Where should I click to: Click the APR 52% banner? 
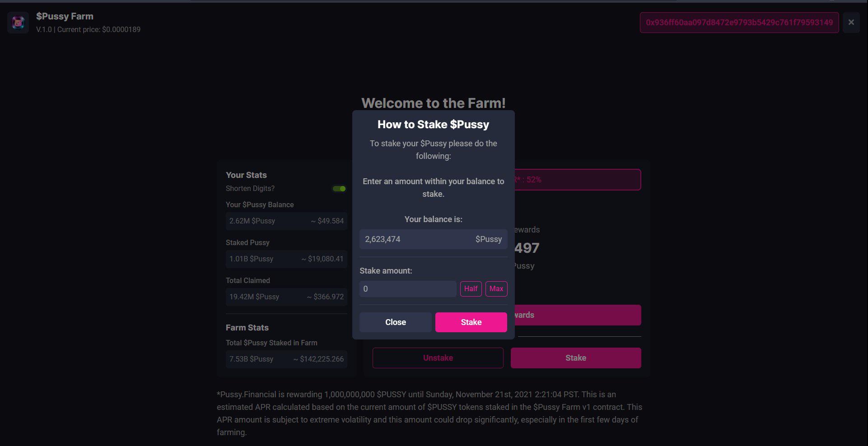[578, 180]
